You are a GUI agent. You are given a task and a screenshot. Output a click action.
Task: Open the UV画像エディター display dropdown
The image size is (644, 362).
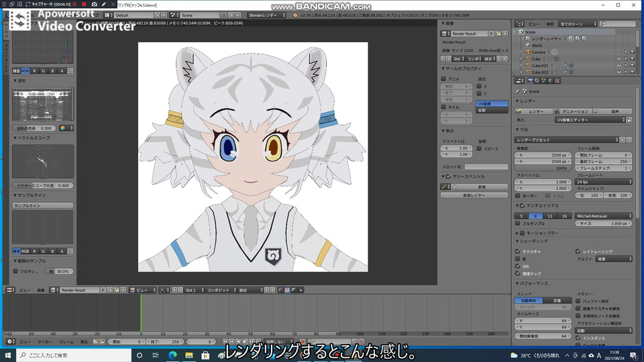[590, 120]
